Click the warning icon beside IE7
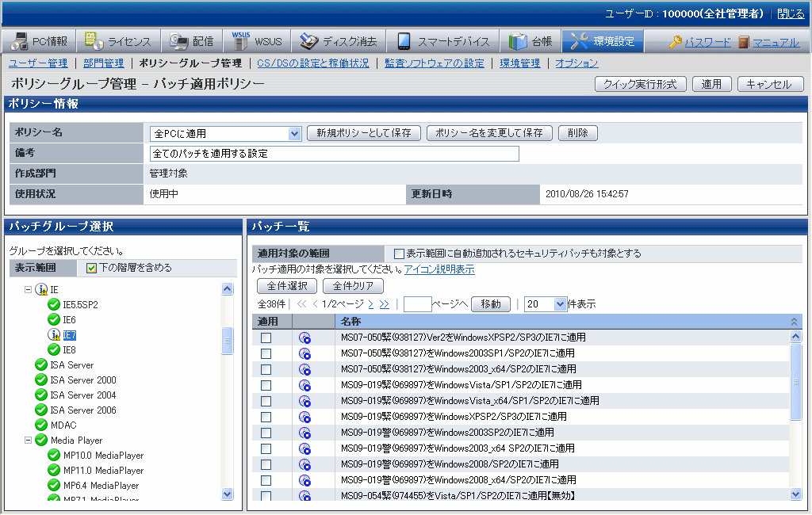 coord(54,334)
